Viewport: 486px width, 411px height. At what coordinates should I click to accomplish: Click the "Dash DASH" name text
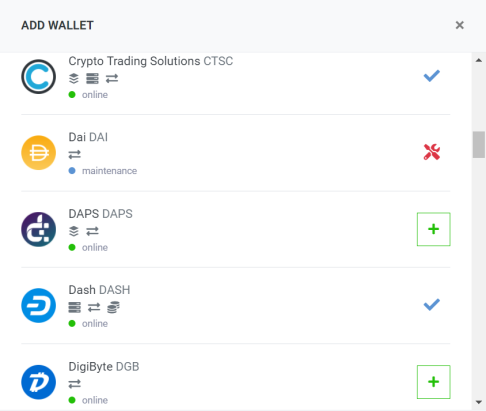(99, 290)
